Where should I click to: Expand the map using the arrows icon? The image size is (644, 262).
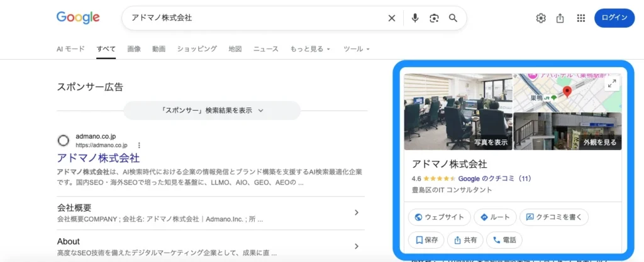point(612,84)
